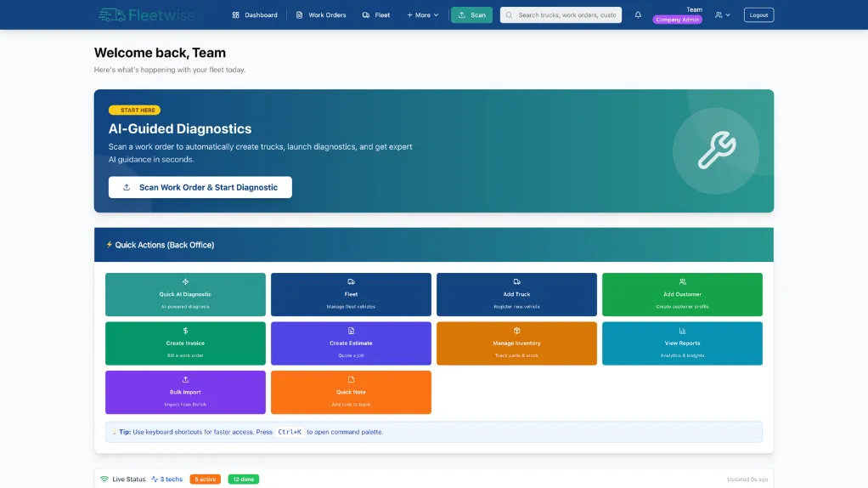The height and width of the screenshot is (488, 868).
Task: Focus the trucks and work orders search field
Action: pos(566,14)
